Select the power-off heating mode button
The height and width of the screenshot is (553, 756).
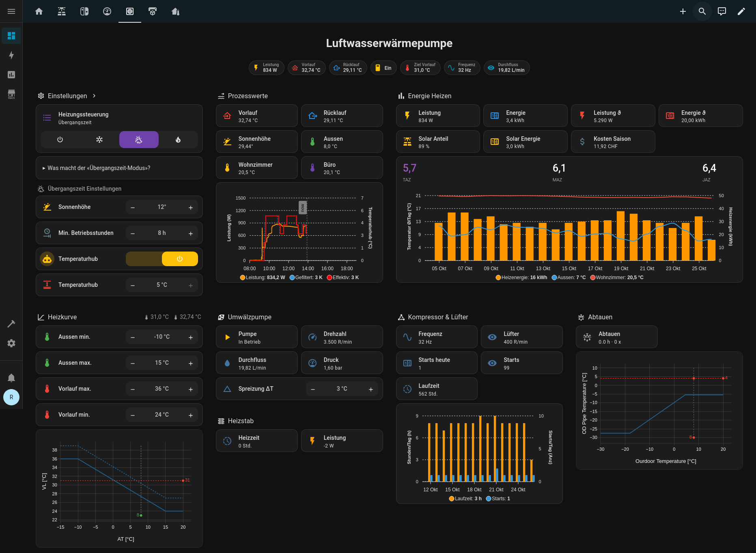(60, 140)
